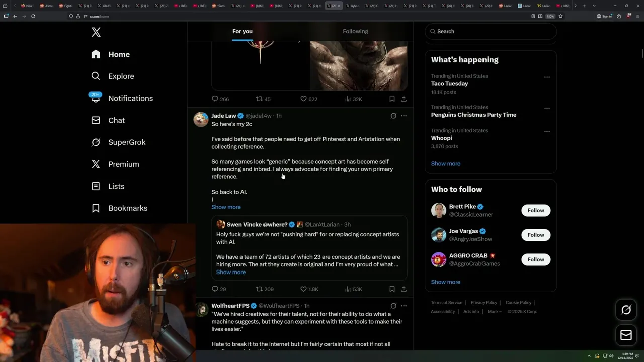This screenshot has width=644, height=362.
Task: Open a new browser tab
Action: [584, 6]
